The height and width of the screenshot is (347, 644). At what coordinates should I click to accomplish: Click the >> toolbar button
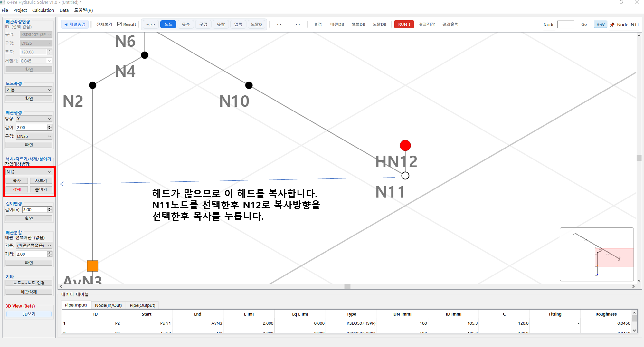click(x=297, y=24)
